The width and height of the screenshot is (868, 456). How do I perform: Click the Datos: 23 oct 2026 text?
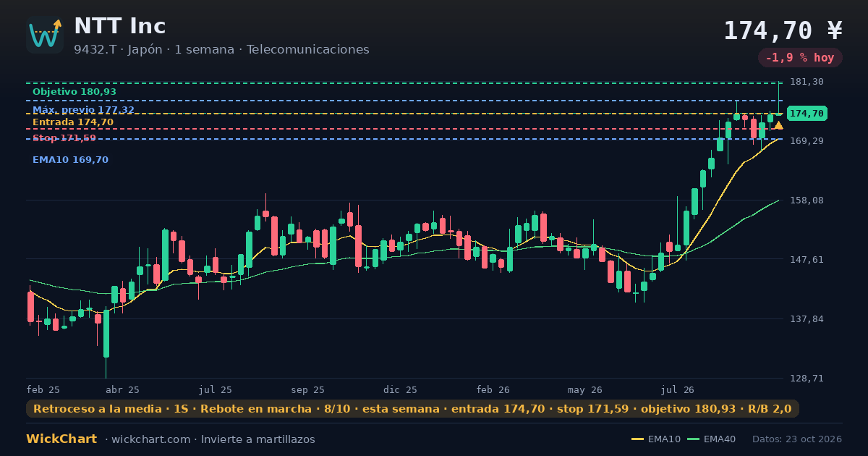(x=797, y=439)
